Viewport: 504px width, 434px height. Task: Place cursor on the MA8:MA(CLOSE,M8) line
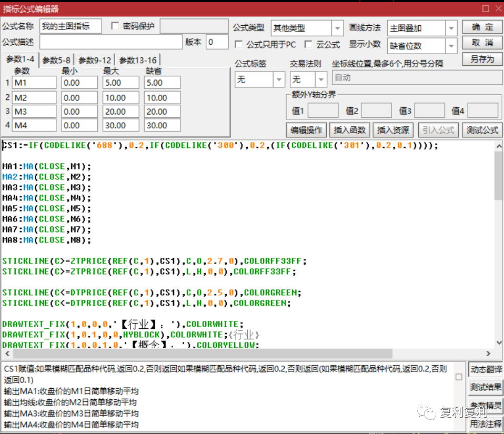point(47,240)
